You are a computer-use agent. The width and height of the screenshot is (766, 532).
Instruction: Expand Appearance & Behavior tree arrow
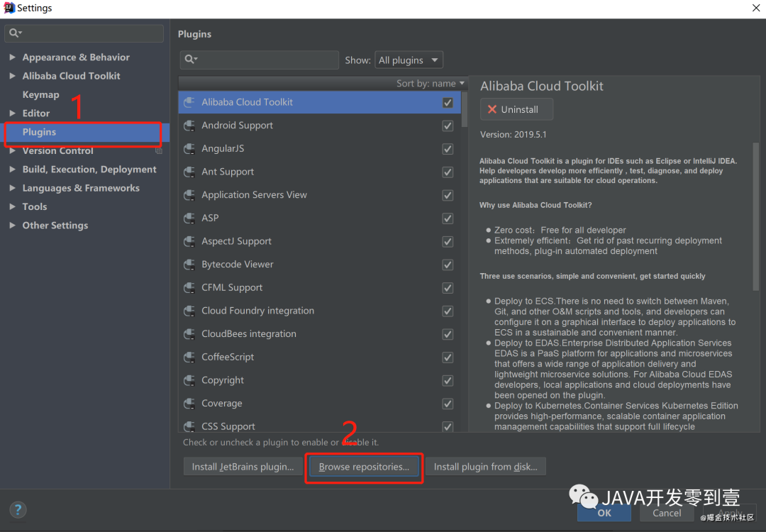[12, 57]
